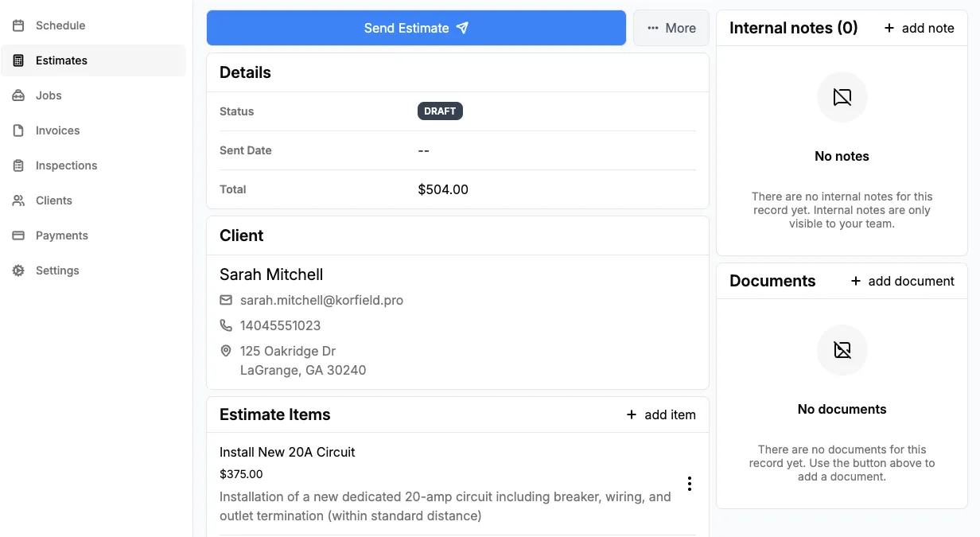
Task: Open Invoices from the sidebar
Action: pos(17,130)
